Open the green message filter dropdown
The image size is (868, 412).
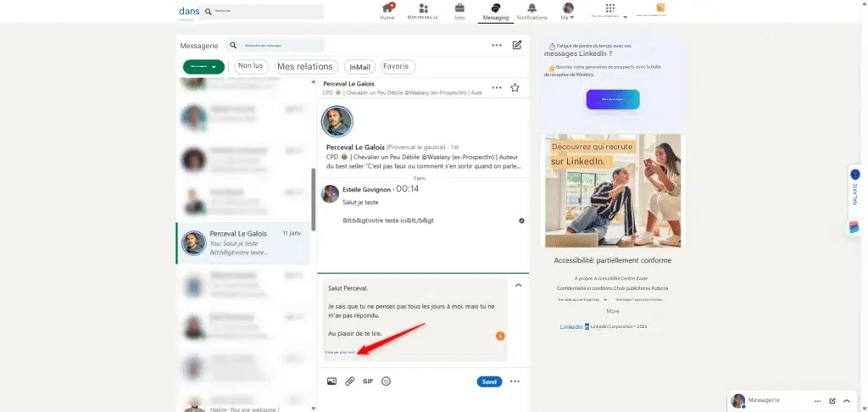point(203,66)
